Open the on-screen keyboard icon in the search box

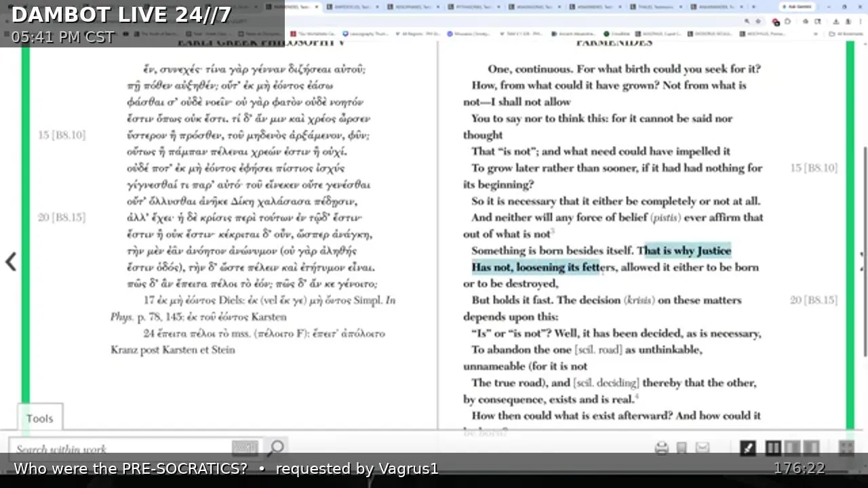[x=244, y=447]
